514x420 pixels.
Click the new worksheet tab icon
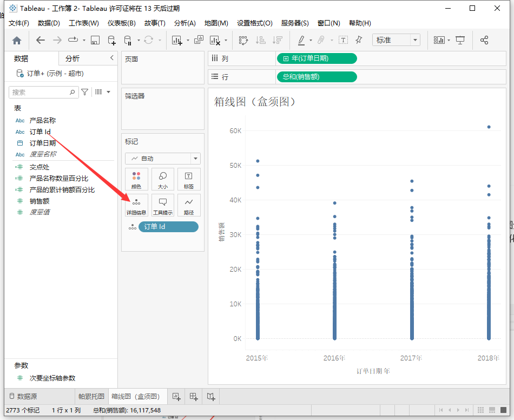pos(176,397)
